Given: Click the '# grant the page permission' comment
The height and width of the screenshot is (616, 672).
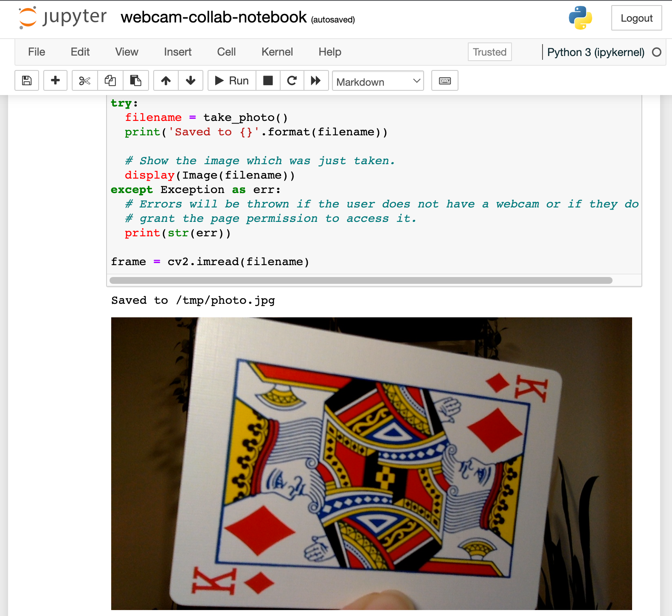Looking at the screenshot, I should click(x=271, y=218).
